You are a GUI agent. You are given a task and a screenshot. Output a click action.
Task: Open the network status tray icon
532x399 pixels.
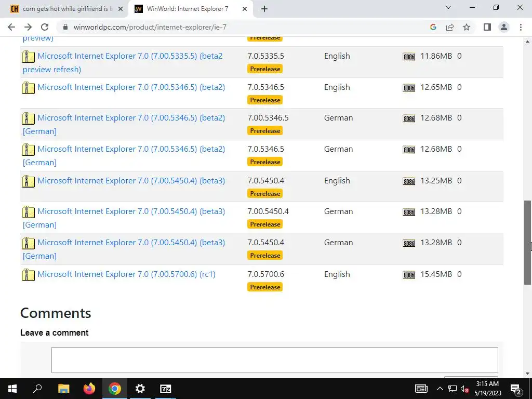[453, 389]
